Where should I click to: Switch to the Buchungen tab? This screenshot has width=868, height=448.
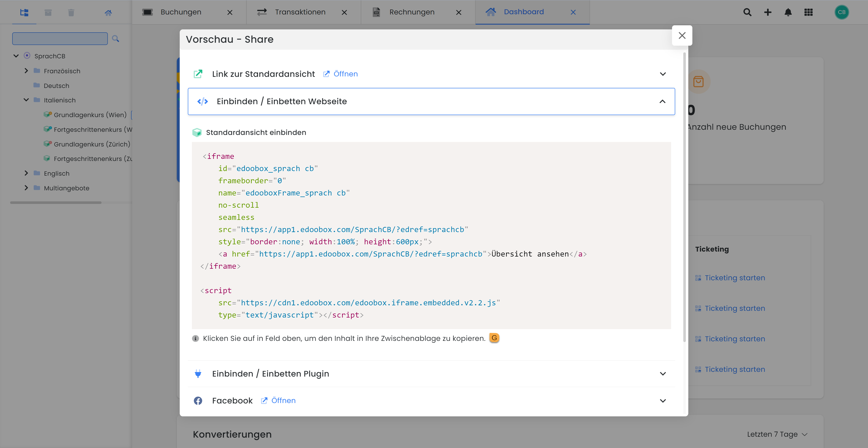181,12
